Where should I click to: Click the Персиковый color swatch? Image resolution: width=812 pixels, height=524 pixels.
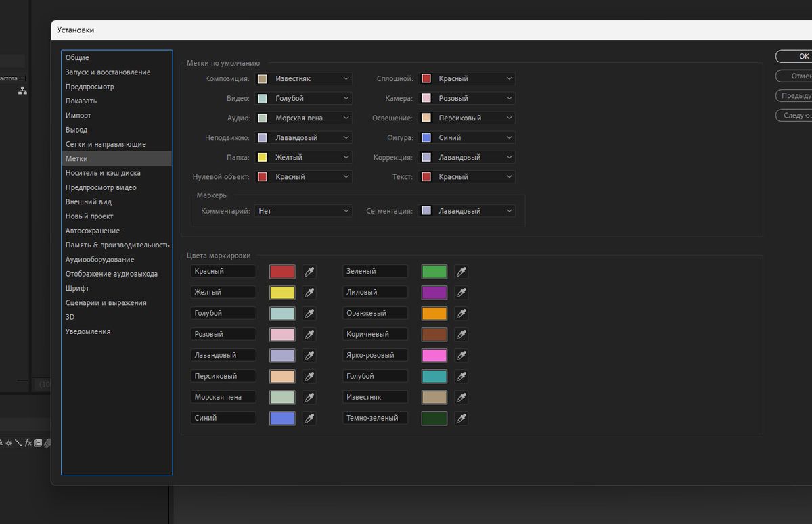tap(282, 377)
